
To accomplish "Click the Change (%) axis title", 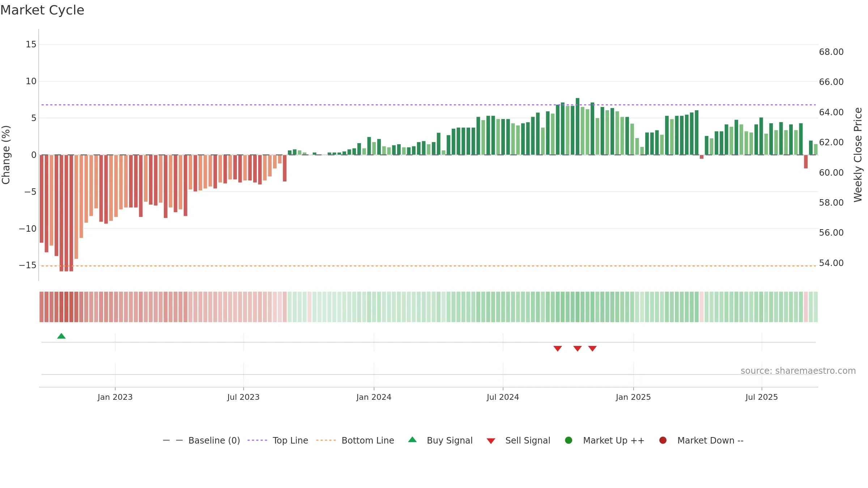I will click(6, 155).
